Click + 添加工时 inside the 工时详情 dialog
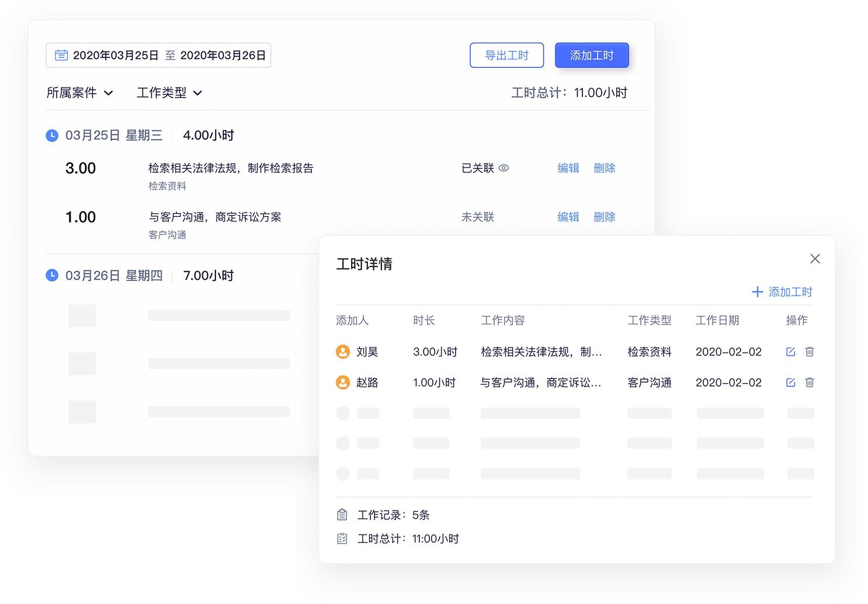Viewport: 868px width, 604px height. (x=782, y=291)
